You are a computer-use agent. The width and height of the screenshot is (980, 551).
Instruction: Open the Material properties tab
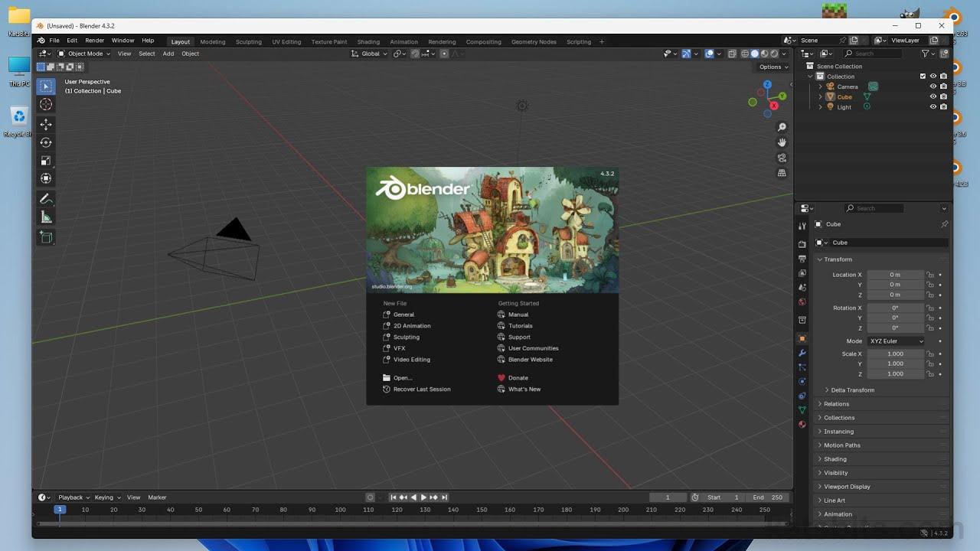[802, 424]
